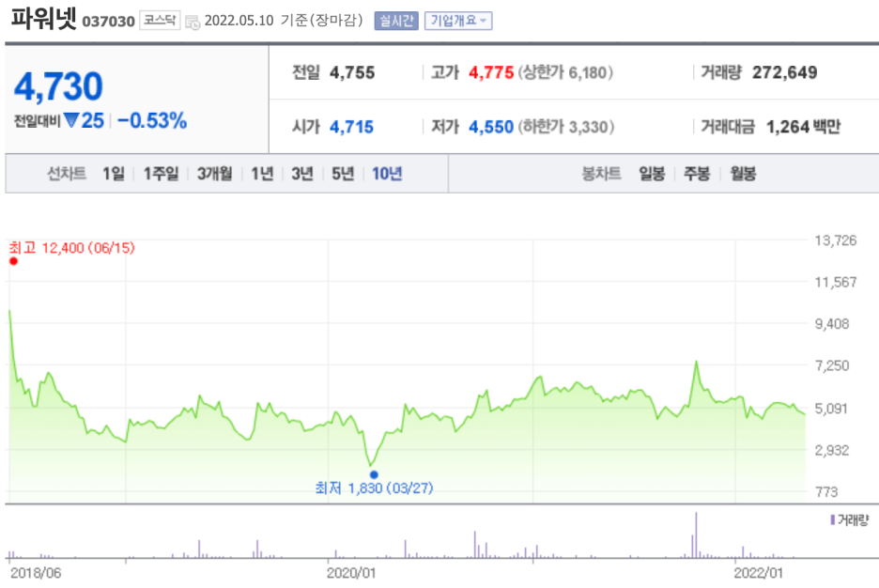Click the 거래대금 value 1,264 백만
This screenshot has width=879, height=588.
pyautogui.click(x=803, y=127)
